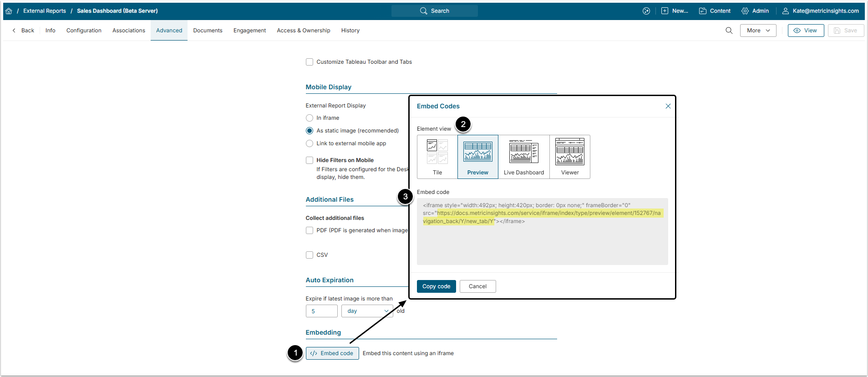Select Link to external mobile app radio
This screenshot has width=868, height=377.
pyautogui.click(x=310, y=143)
